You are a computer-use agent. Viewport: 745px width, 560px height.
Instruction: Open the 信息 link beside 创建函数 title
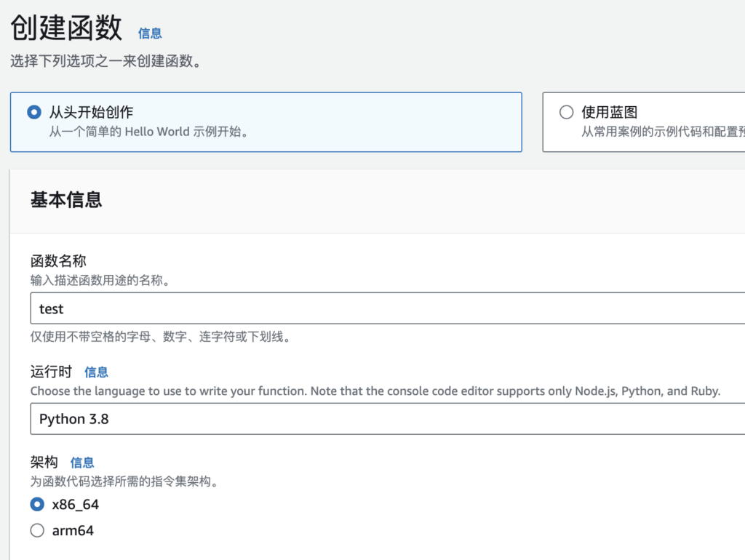150,33
